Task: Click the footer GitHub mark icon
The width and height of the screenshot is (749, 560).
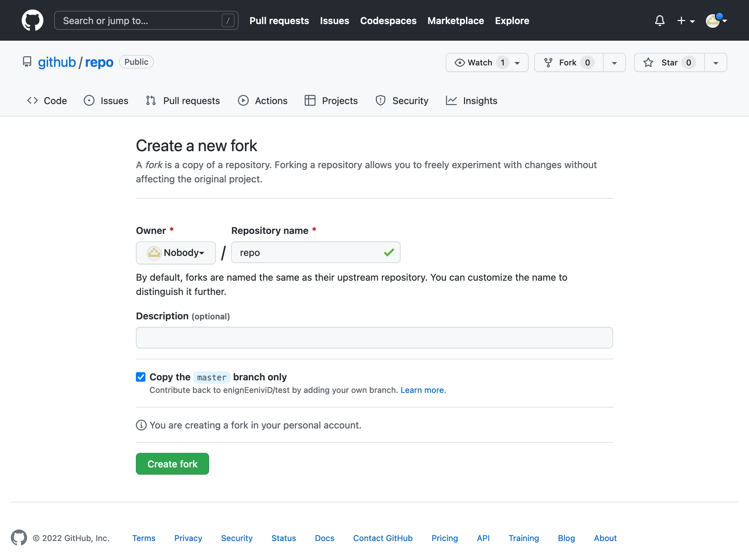Action: click(19, 538)
